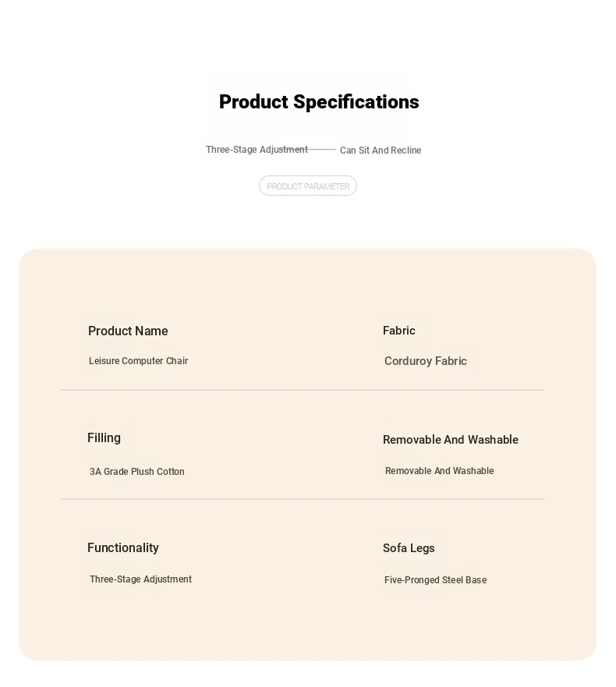Click the divider line below Filling row
The image size is (616, 687).
point(302,498)
